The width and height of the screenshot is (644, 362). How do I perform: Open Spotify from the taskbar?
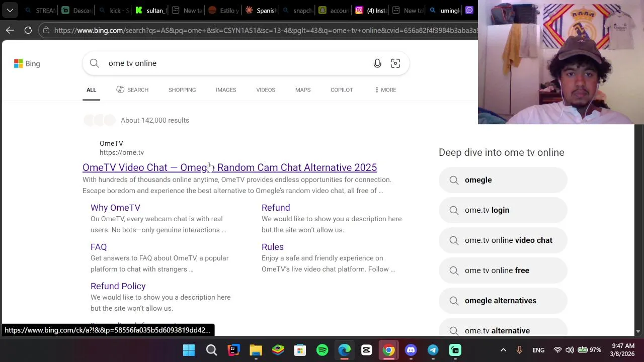322,350
